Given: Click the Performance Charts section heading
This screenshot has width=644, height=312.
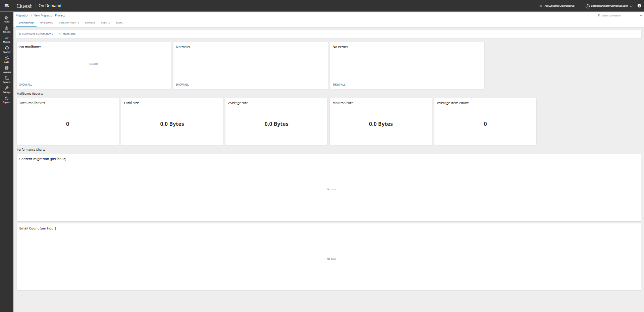Looking at the screenshot, I should tap(31, 150).
